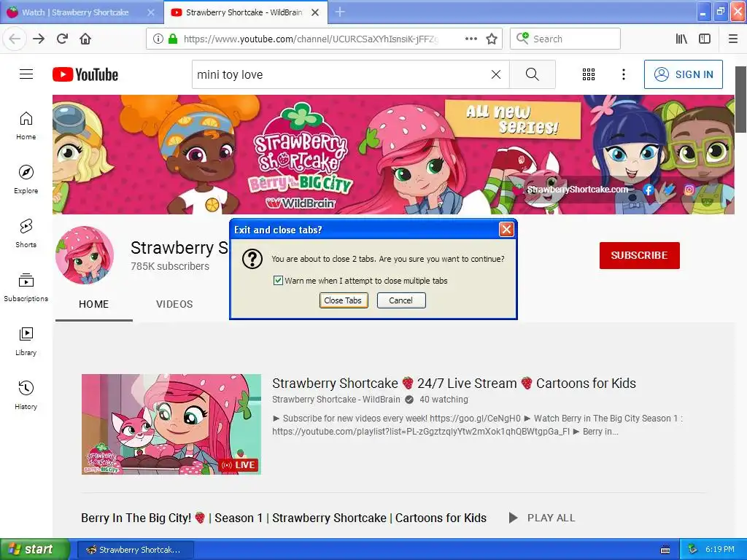Click Facebook icon on channel banner
The width and height of the screenshot is (747, 560).
point(648,190)
